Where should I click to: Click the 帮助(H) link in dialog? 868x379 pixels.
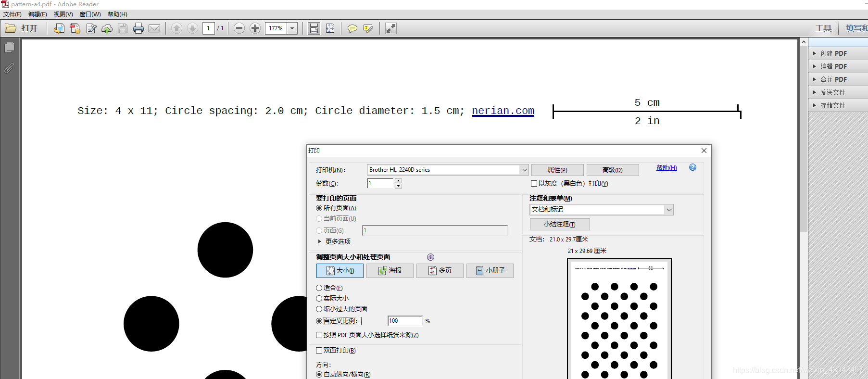[x=667, y=168]
